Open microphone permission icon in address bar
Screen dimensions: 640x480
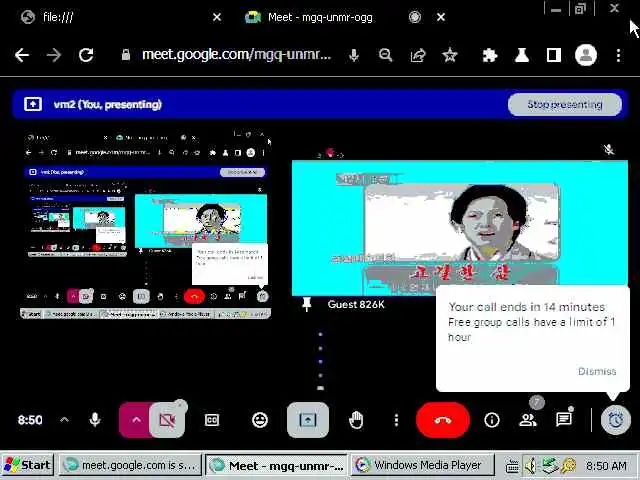coord(354,56)
